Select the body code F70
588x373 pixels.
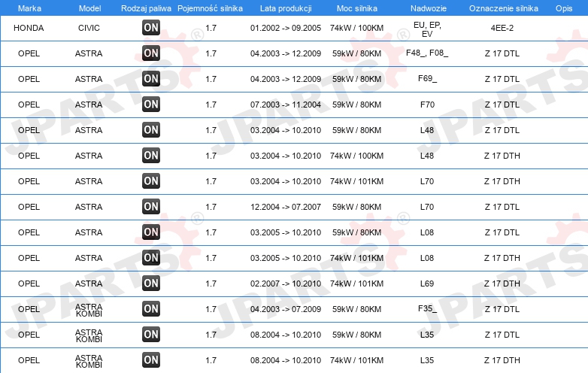(427, 105)
